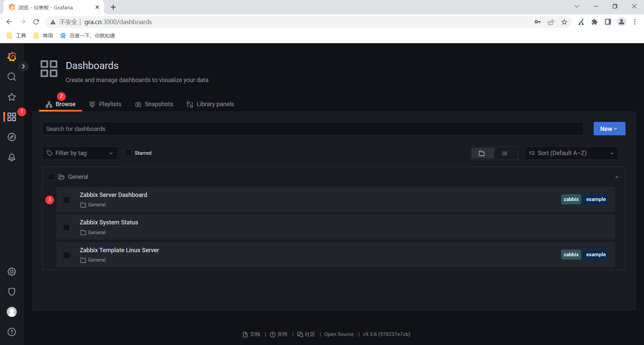Image resolution: width=644 pixels, height=345 pixels.
Task: Click example tag on Zabbix Server Dashboard
Action: pyautogui.click(x=596, y=199)
